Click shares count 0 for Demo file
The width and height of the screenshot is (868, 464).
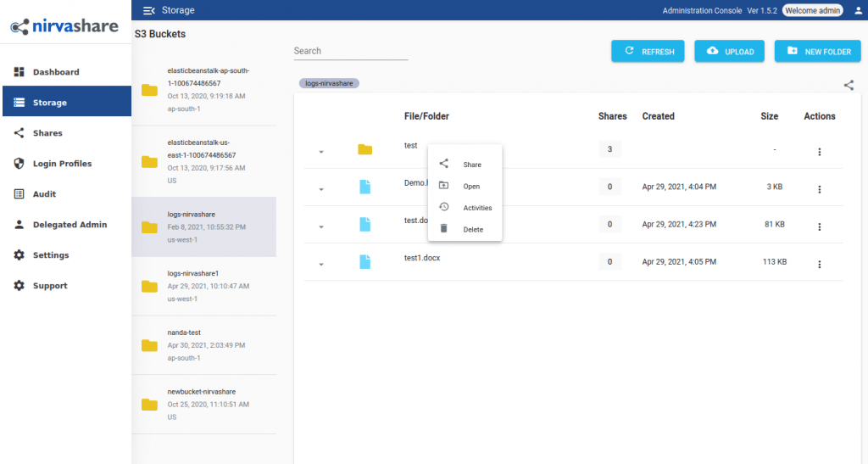[609, 187]
